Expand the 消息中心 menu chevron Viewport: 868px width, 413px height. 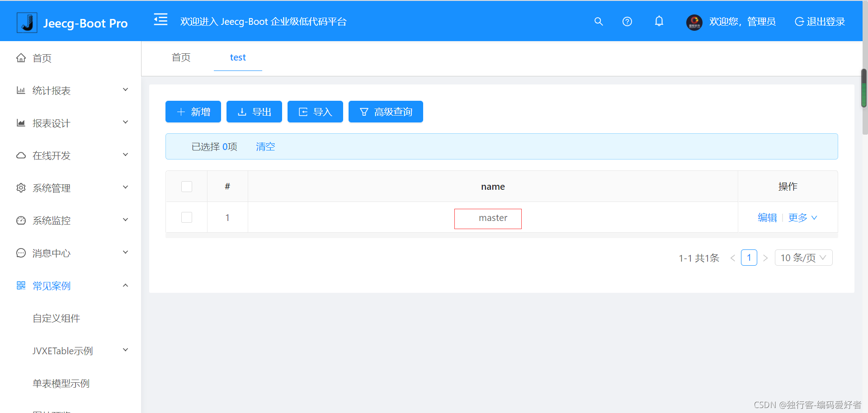pyautogui.click(x=126, y=253)
